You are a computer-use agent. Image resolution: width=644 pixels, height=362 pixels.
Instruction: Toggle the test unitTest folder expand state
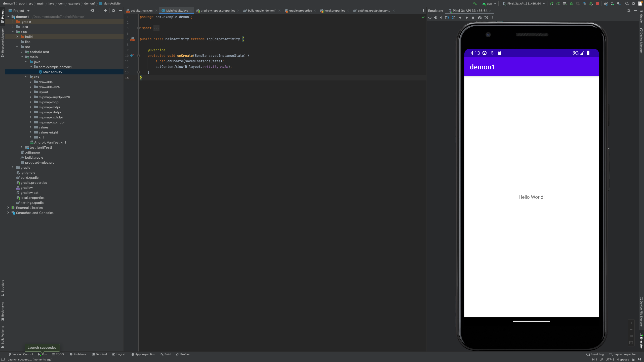[21, 147]
